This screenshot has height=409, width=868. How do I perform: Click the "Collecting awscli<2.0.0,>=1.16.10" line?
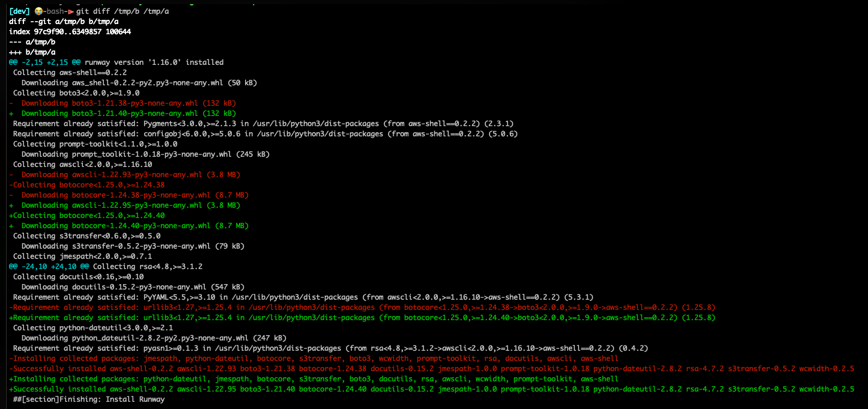[83, 165]
